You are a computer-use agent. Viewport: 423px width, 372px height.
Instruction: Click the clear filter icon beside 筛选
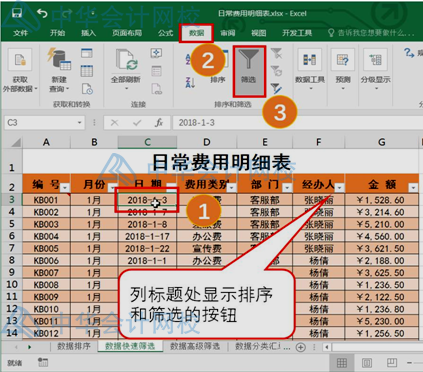276,53
